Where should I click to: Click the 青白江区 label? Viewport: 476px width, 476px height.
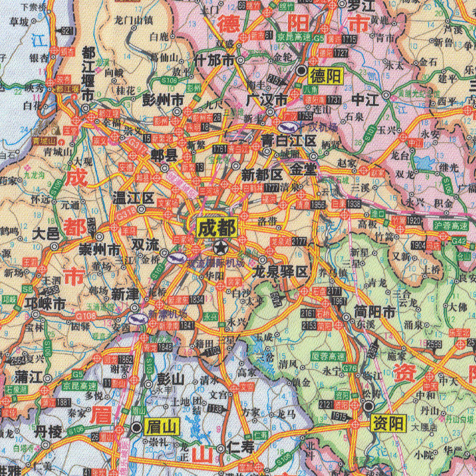coord(289,141)
